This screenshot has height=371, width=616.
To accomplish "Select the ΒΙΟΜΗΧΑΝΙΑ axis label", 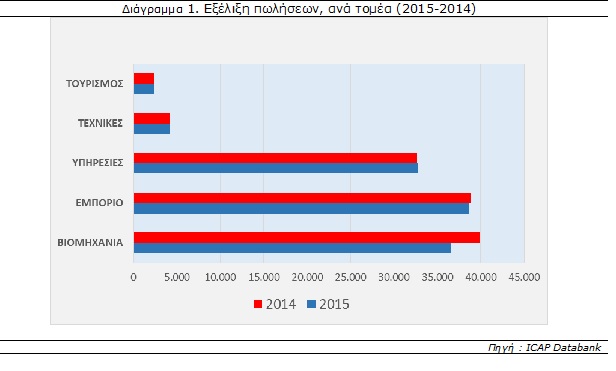I will click(90, 242).
